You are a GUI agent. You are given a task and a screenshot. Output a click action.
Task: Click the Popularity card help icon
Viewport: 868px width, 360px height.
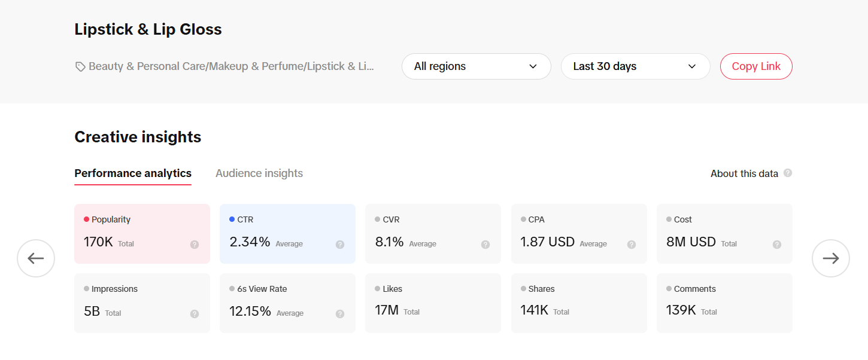coord(193,243)
